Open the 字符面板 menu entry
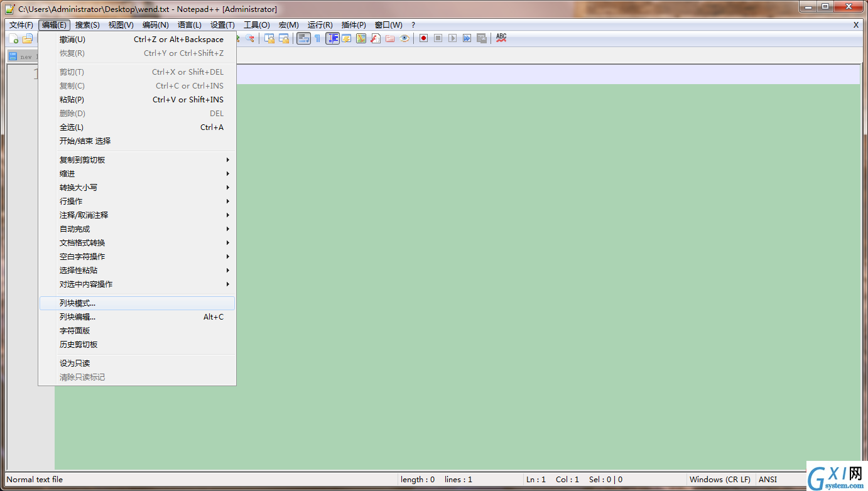Screen dimensions: 868x491 [x=137, y=331]
